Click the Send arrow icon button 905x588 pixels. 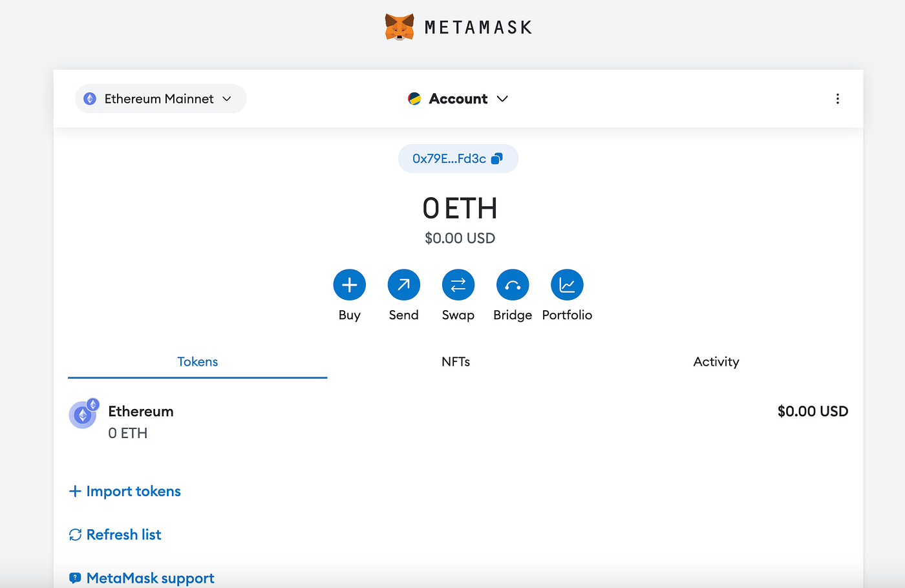pyautogui.click(x=404, y=285)
